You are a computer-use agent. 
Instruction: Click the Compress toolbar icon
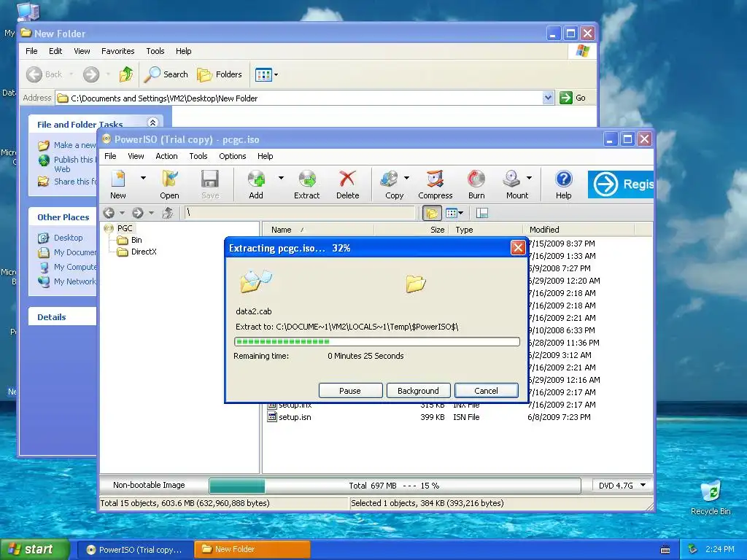click(x=435, y=179)
